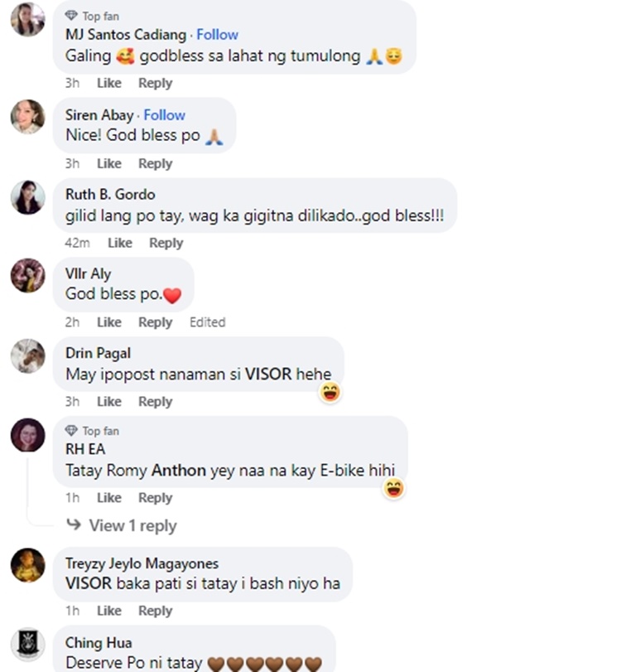Click MJ Santos Cadiang's profile picture
This screenshot has width=621, height=672.
27,20
